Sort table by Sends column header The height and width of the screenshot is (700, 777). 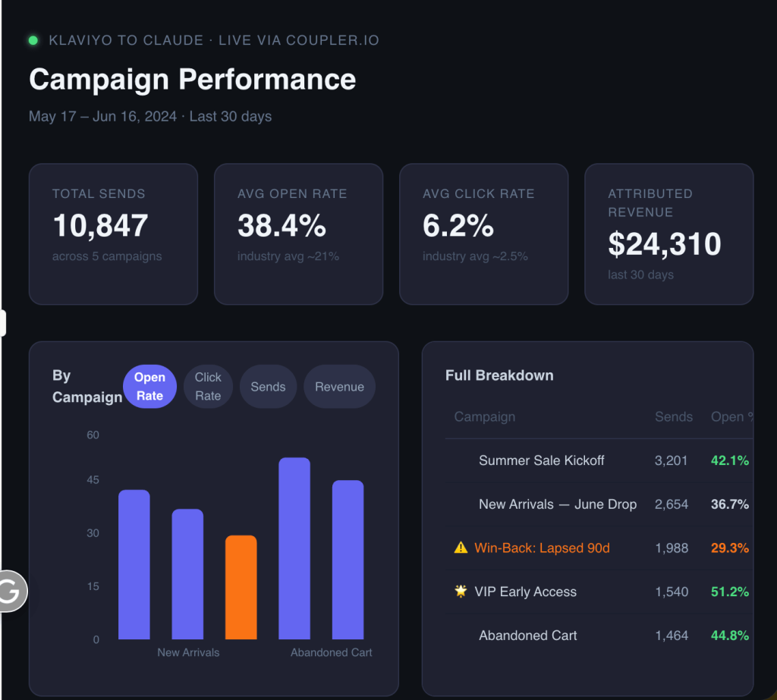(x=674, y=416)
